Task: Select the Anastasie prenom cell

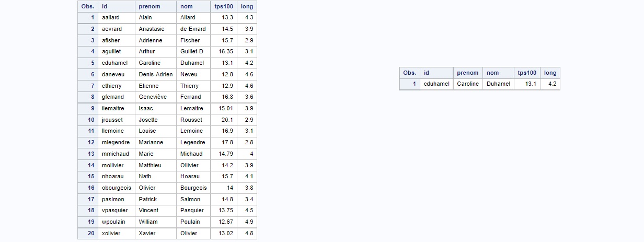Action: [x=151, y=29]
